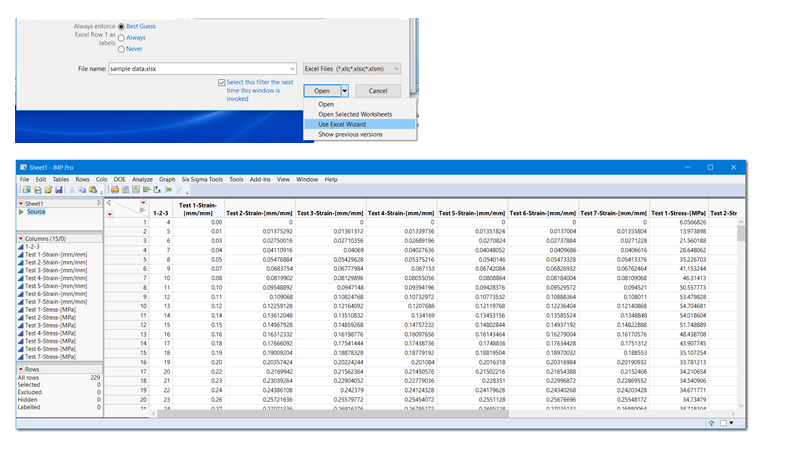Click the Open File folder icon
800x450 pixels.
[48, 190]
